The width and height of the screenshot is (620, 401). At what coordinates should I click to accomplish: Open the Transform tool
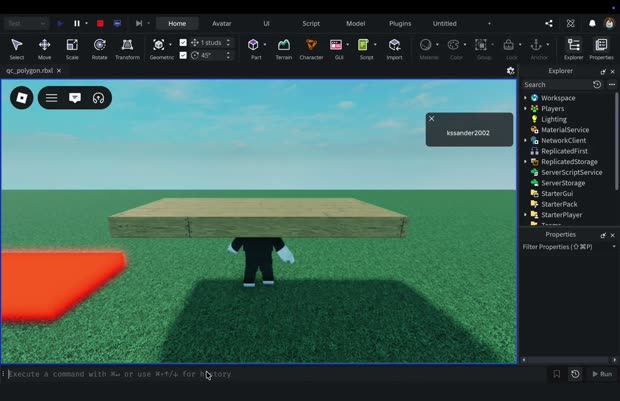[127, 49]
